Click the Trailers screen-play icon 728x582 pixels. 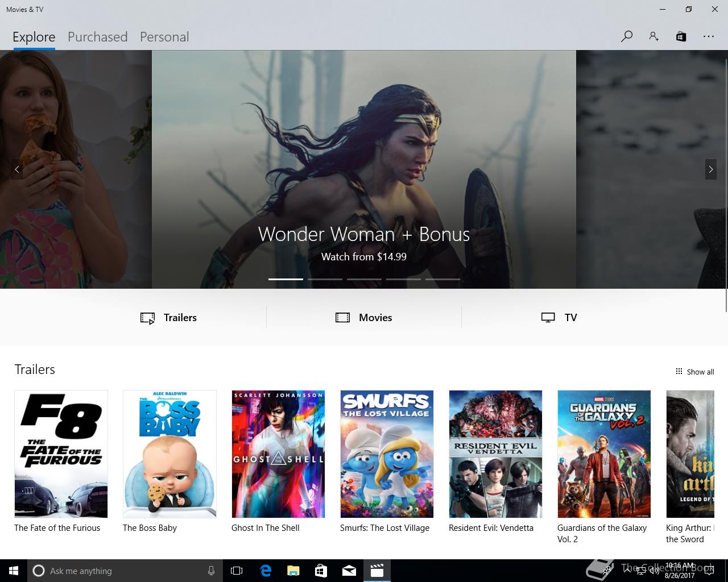(147, 318)
